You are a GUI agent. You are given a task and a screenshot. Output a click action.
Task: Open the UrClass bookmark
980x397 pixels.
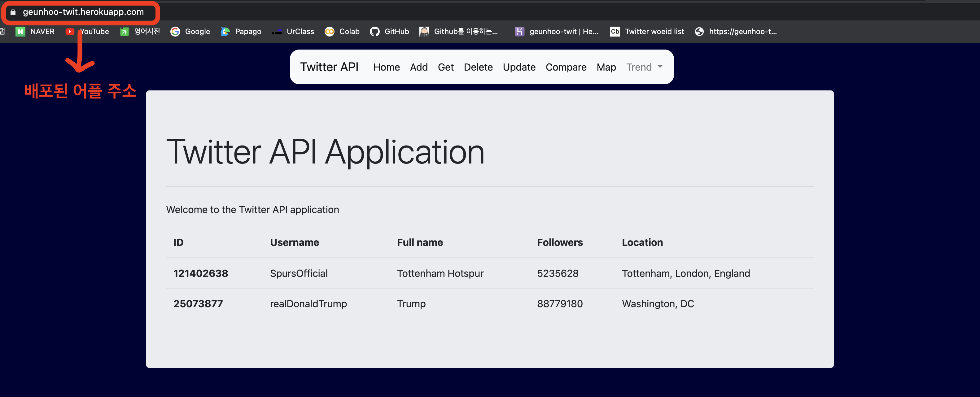tap(293, 32)
